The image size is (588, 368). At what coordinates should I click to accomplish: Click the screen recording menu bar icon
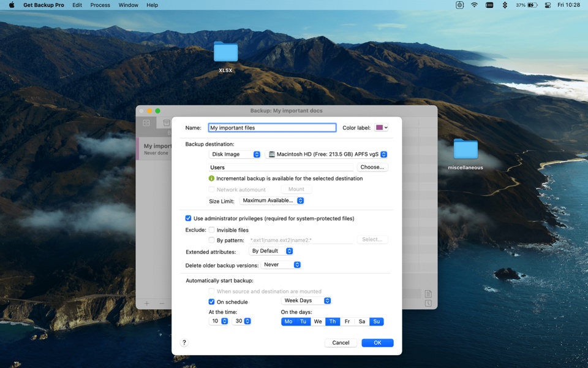point(459,5)
